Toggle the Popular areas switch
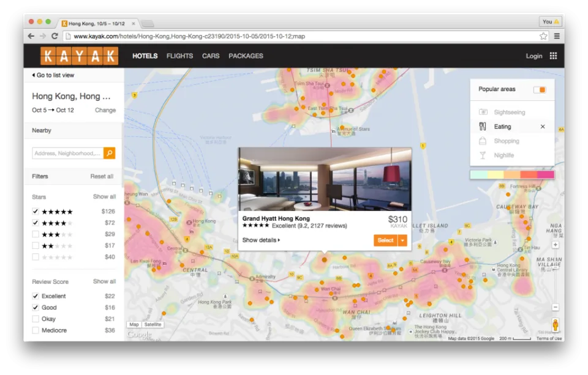This screenshot has height=375, width=588. tap(540, 89)
